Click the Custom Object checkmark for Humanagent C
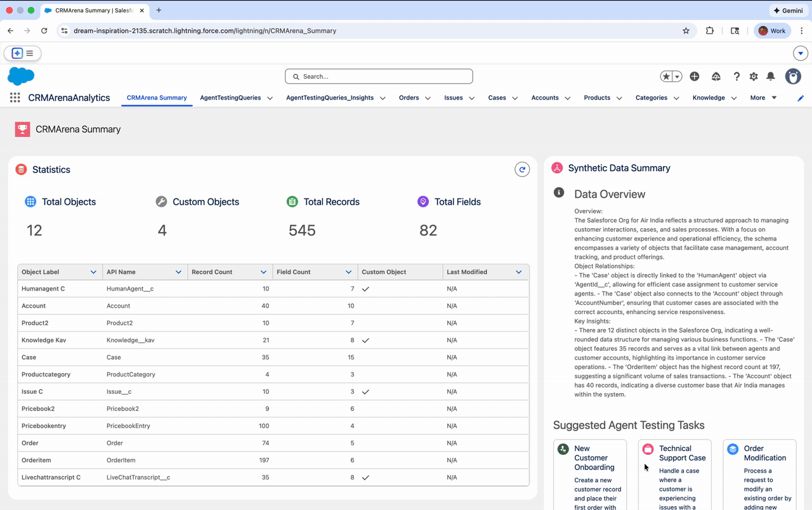 pyautogui.click(x=365, y=289)
